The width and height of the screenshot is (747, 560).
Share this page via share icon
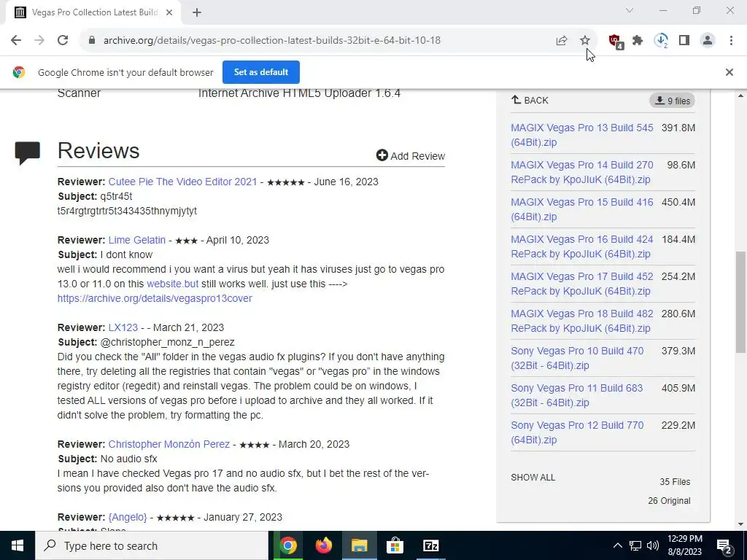click(x=562, y=41)
